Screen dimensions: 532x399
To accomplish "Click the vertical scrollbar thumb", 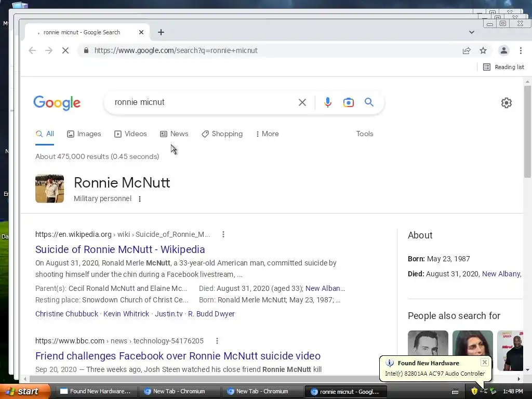I will (x=528, y=131).
